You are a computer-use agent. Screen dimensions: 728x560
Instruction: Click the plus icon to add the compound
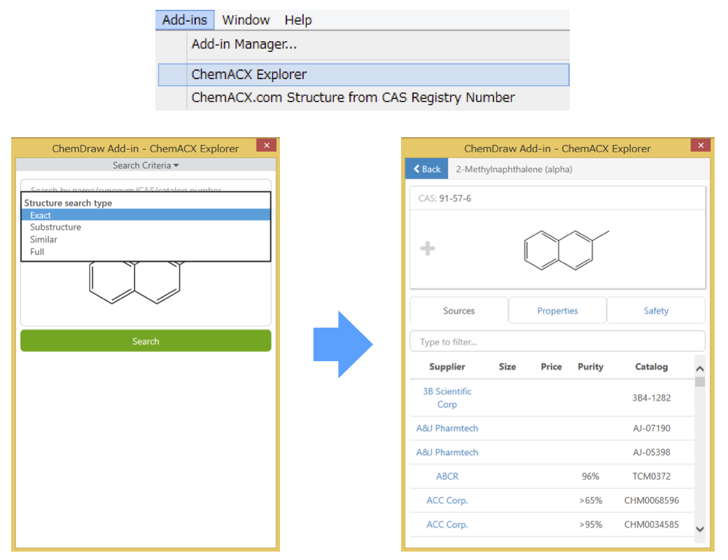point(427,248)
